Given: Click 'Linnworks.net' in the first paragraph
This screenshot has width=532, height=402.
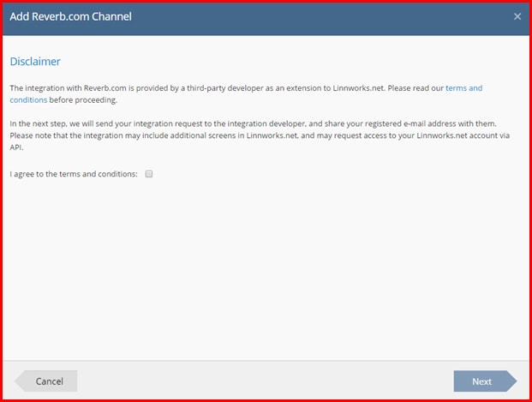Looking at the screenshot, I should pos(358,88).
